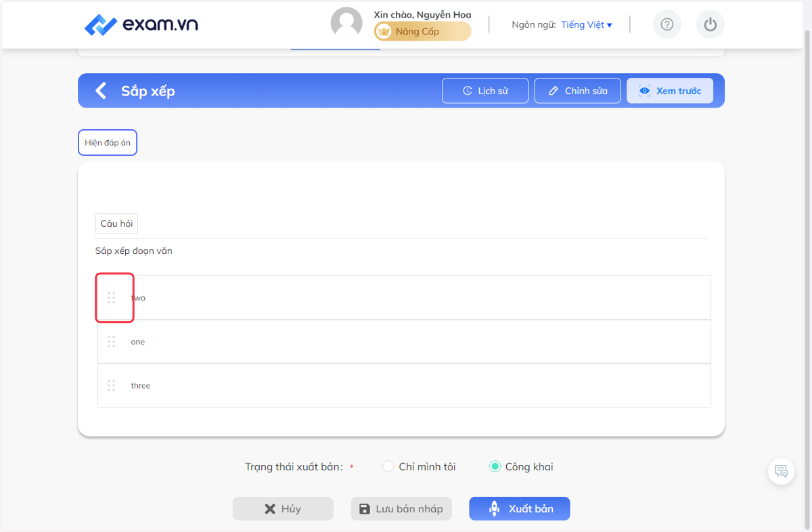
Task: Open the user avatar profile picture
Action: point(346,24)
